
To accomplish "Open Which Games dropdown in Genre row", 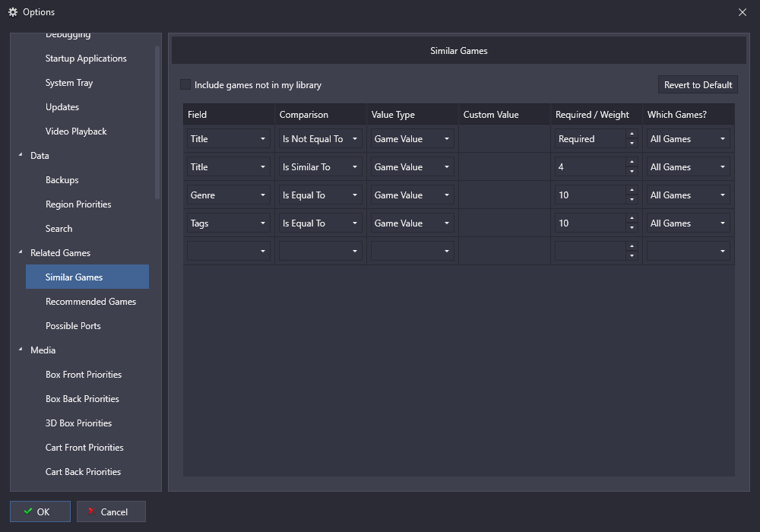I will [689, 195].
